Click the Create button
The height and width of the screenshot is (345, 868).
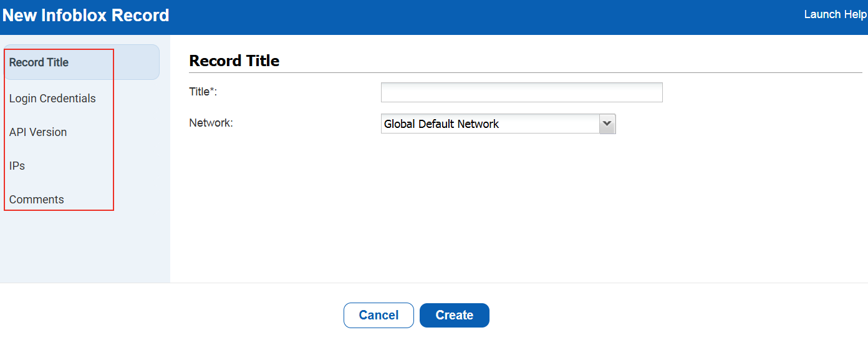(x=455, y=315)
